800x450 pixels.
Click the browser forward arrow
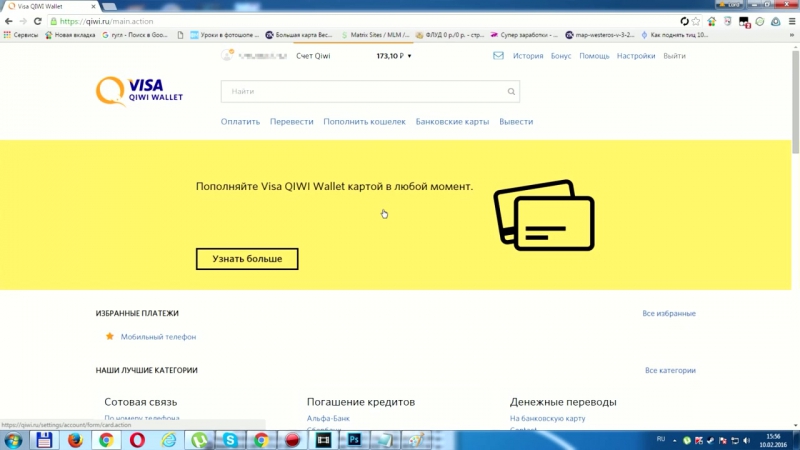23,21
